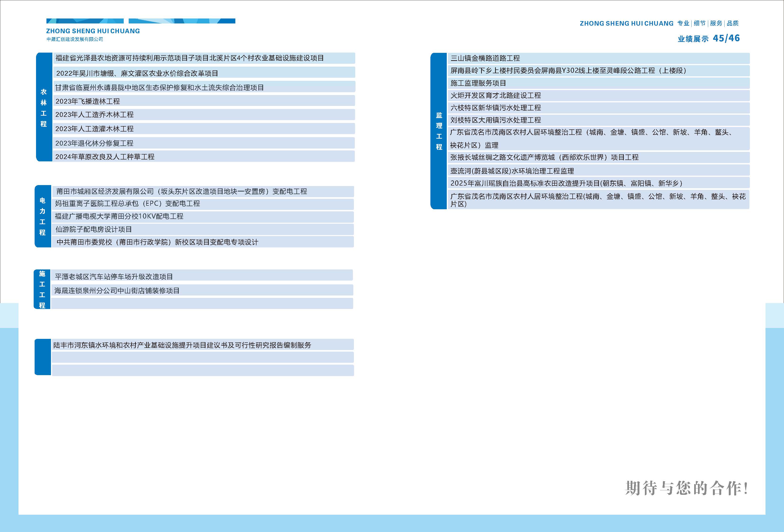784x532 pixels.
Task: Click the decorative blue banner above the logo
Action: (142, 21)
